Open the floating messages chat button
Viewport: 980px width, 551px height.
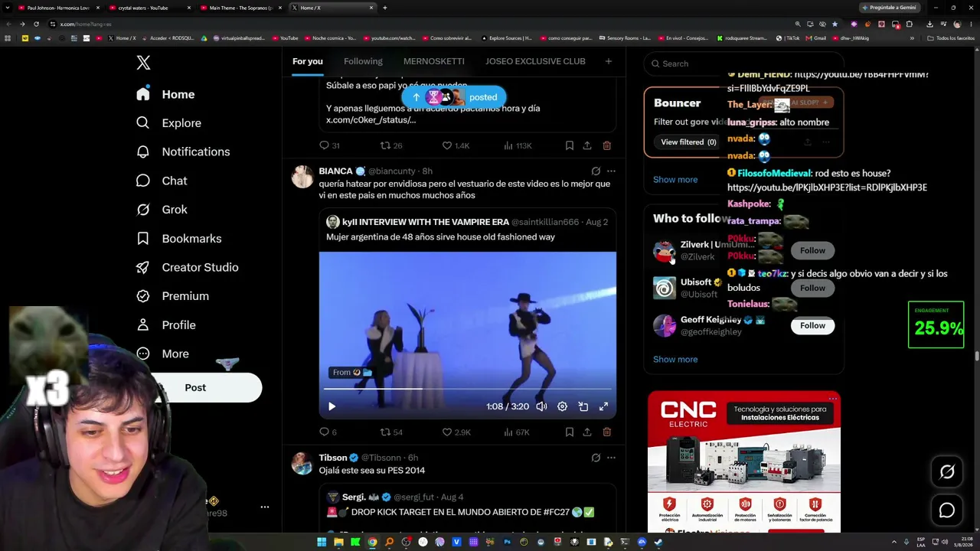[x=947, y=510]
